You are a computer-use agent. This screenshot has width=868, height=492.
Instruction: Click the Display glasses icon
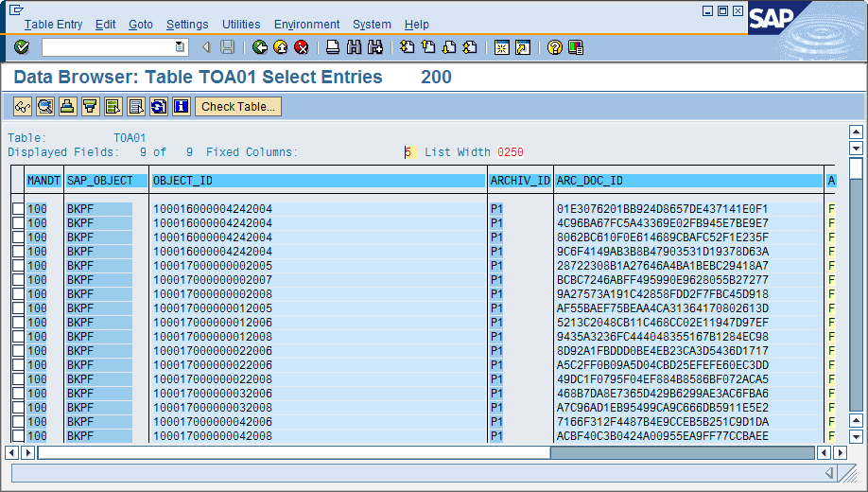22,107
